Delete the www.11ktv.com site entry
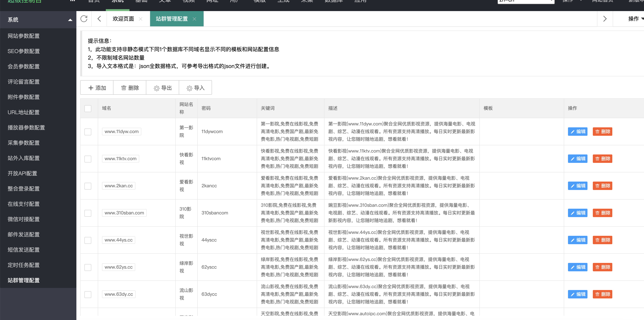Viewport: 644px width, 320px height. [x=603, y=158]
